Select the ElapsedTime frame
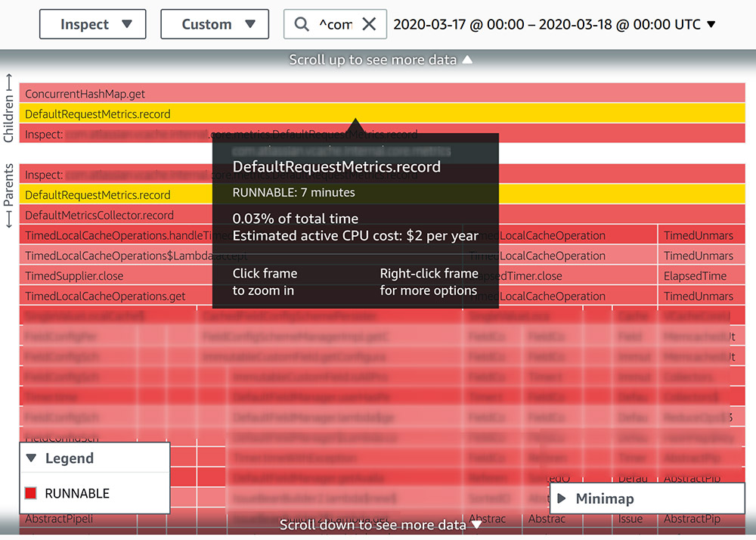 click(702, 276)
